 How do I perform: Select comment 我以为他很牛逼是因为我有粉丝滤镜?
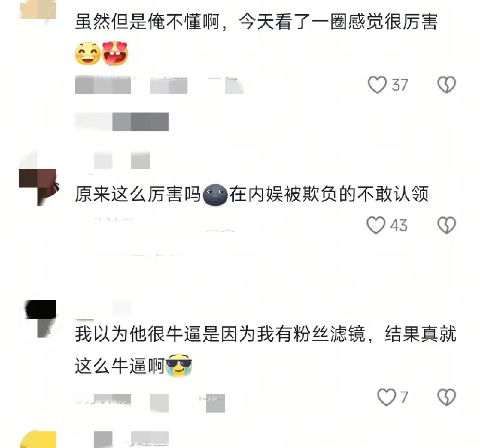266,350
